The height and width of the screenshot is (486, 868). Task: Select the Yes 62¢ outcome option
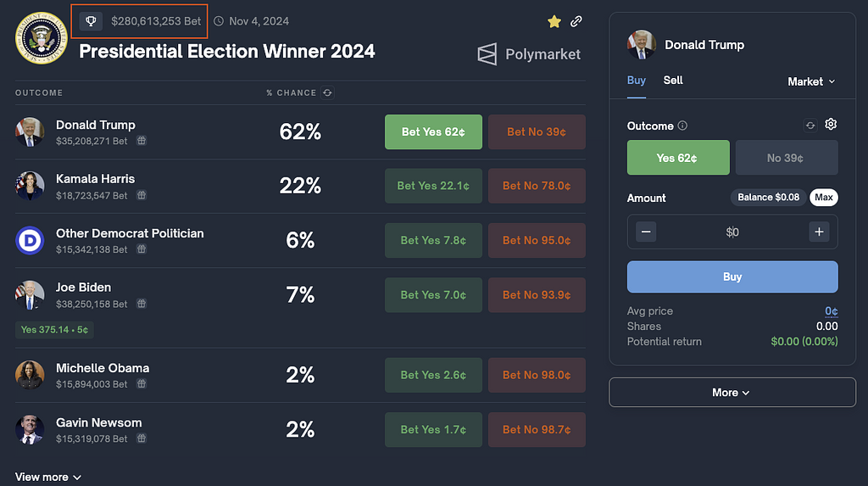click(677, 158)
